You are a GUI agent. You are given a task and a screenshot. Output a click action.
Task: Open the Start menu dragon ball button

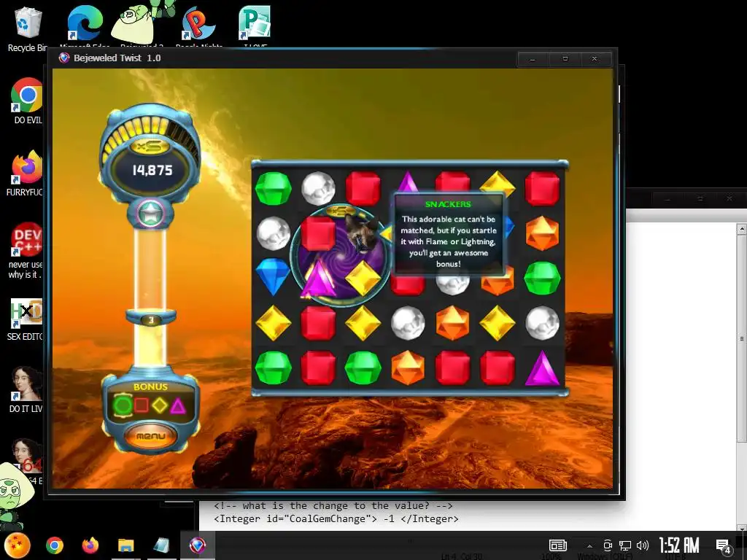[18, 545]
